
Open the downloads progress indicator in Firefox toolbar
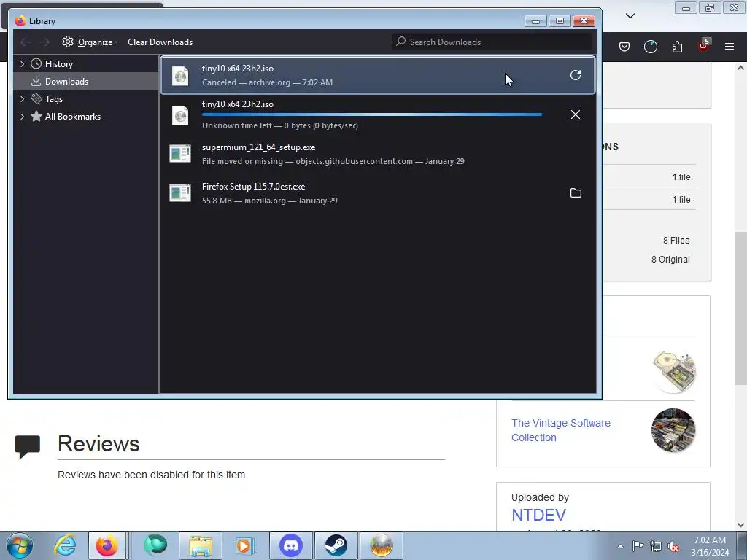(x=650, y=47)
